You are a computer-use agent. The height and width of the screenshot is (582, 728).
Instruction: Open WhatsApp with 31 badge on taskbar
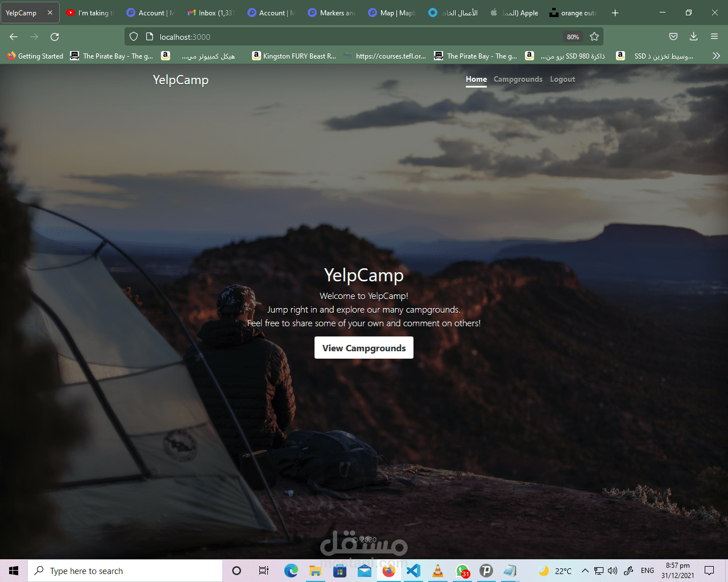coord(462,571)
